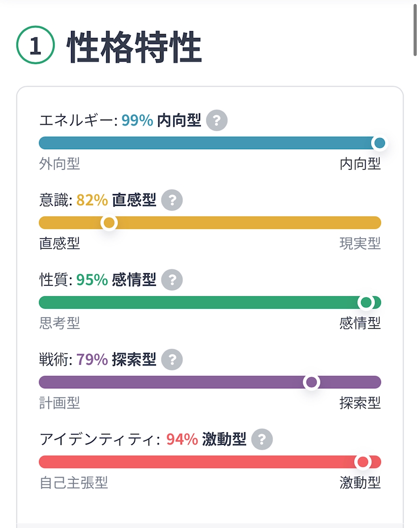The width and height of the screenshot is (420, 528).
Task: Click the 計画型 label under the purple bar
Action: (x=59, y=403)
